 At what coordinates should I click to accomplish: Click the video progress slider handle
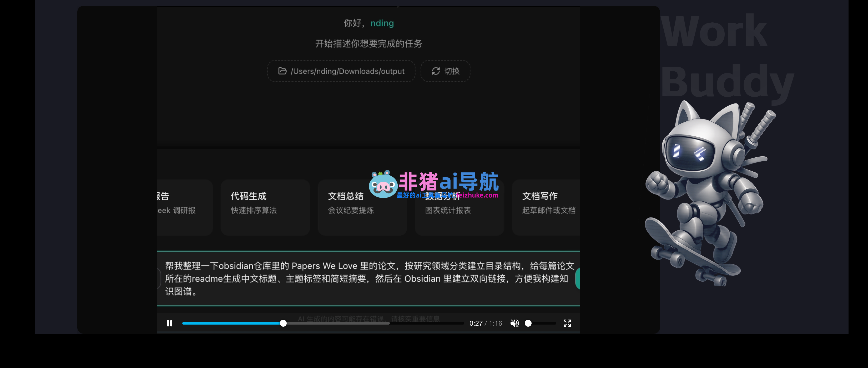(283, 323)
